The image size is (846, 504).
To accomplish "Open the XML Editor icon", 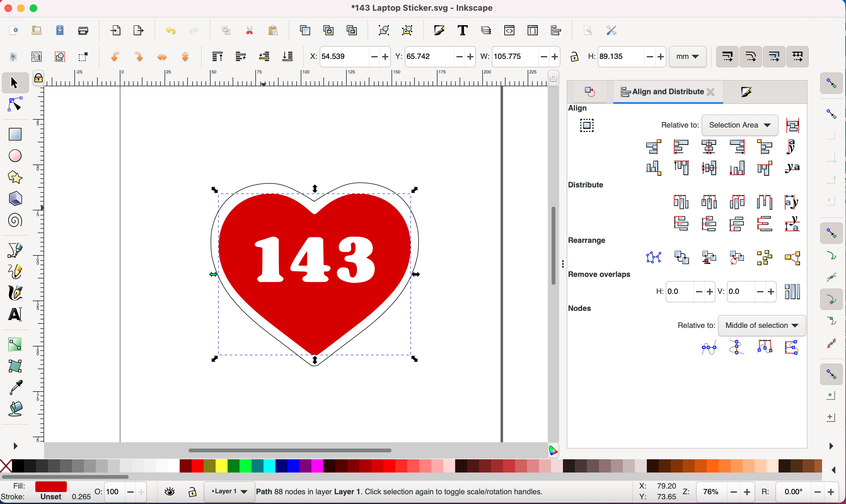I will 509,31.
